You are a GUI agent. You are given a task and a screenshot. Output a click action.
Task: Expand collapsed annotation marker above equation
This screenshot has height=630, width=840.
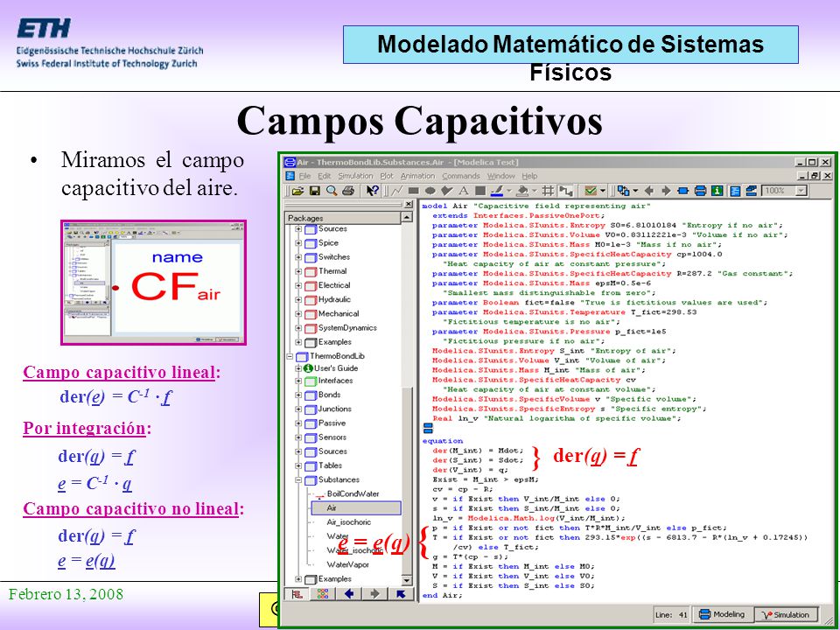click(x=428, y=428)
